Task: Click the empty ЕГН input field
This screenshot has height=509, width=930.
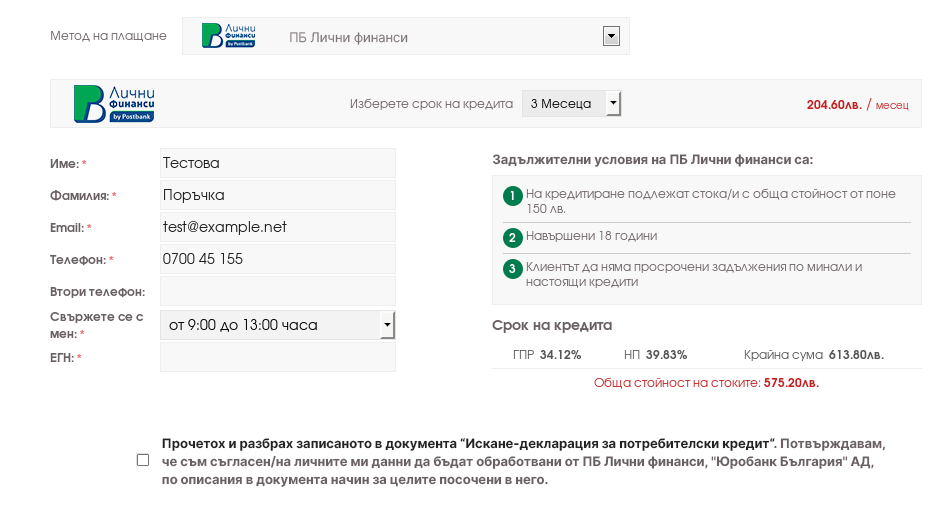Action: [x=277, y=357]
